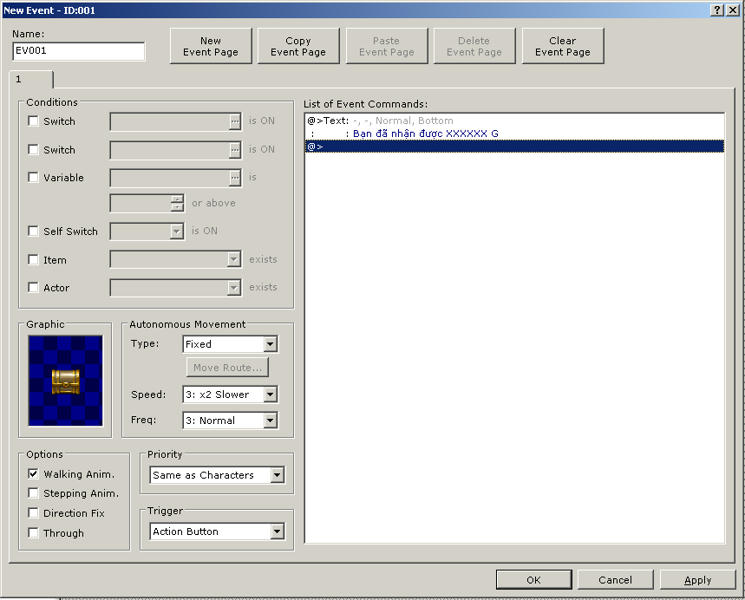The height and width of the screenshot is (600, 745).
Task: Open the Self Switch letter dropdown
Action: 176,231
